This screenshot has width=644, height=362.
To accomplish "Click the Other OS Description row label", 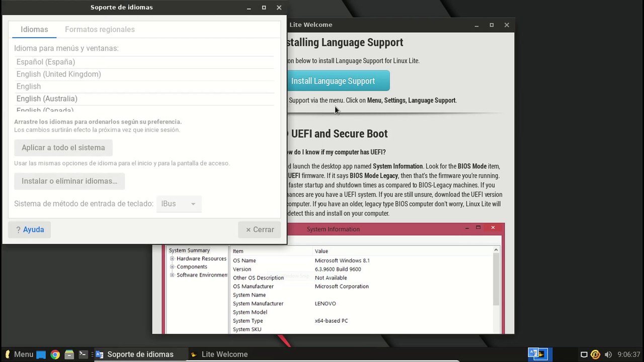I will [258, 278].
